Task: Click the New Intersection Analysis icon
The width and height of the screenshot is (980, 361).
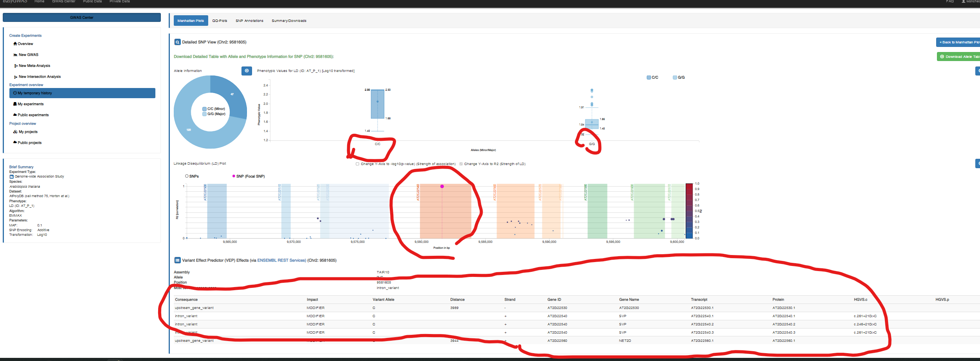Action: (16, 77)
